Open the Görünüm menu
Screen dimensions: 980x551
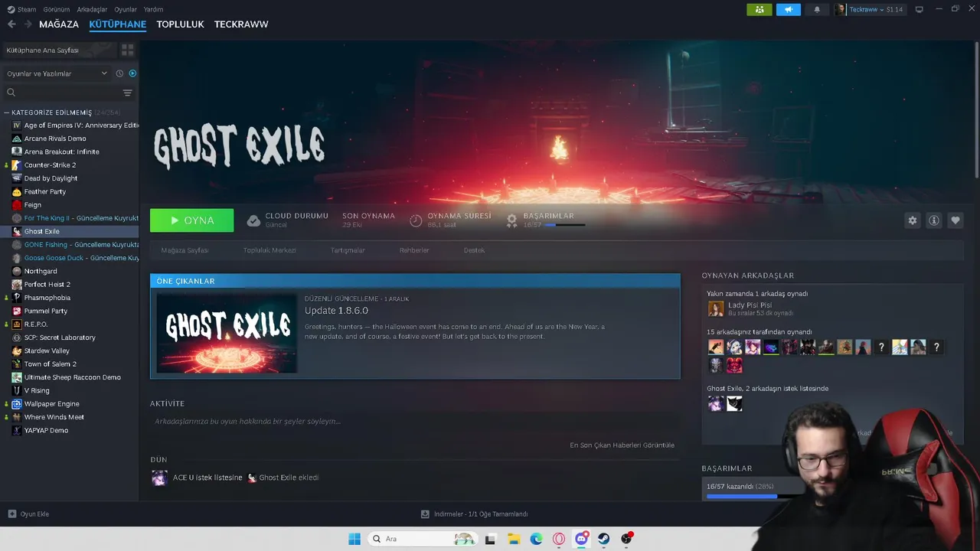(x=57, y=9)
